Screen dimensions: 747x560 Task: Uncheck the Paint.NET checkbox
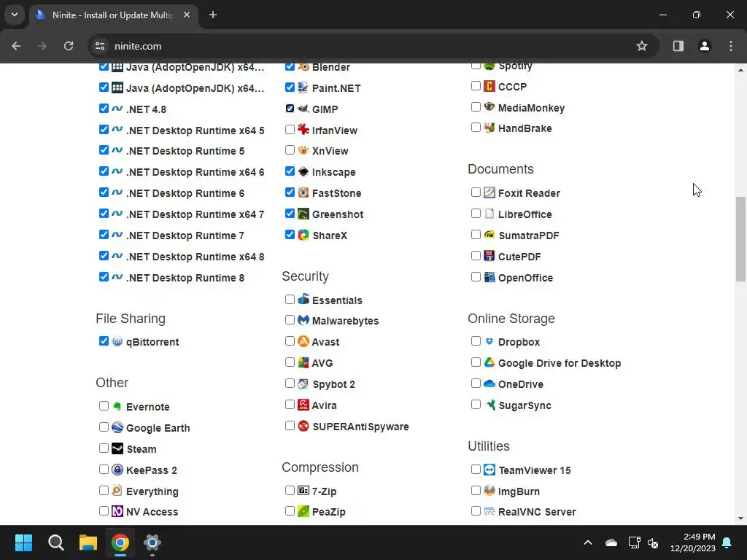(290, 87)
